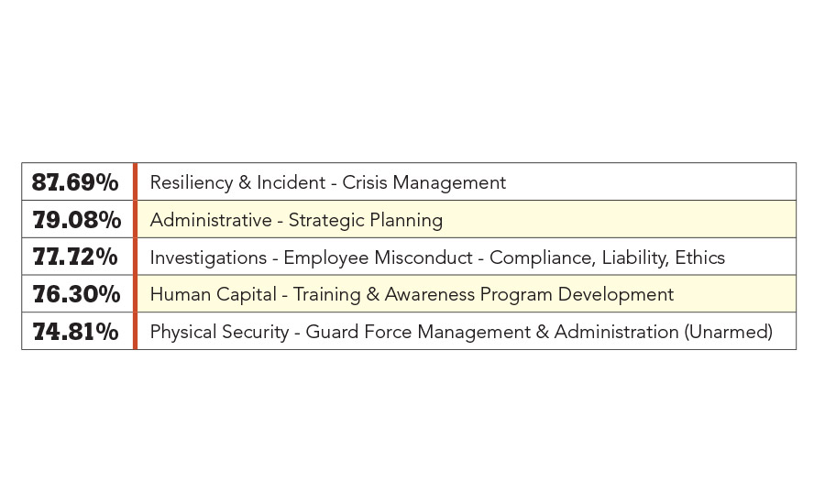Click the "Physical Security" text
825x504 pixels.
pos(219,332)
